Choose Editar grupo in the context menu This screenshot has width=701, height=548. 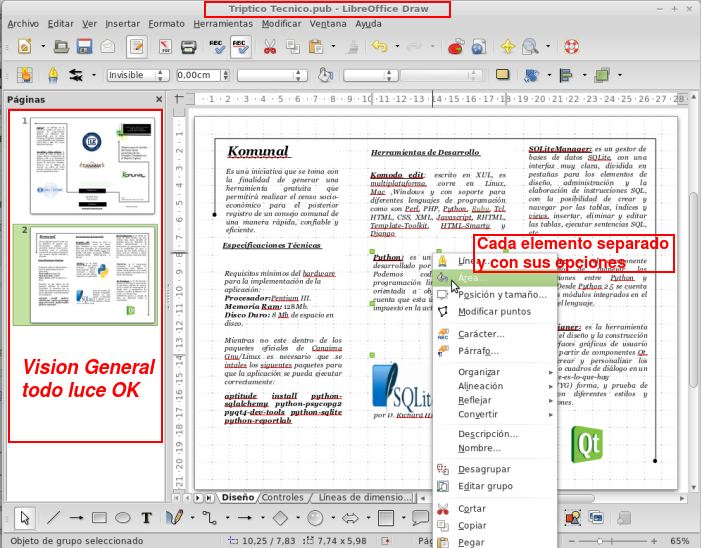[495, 486]
